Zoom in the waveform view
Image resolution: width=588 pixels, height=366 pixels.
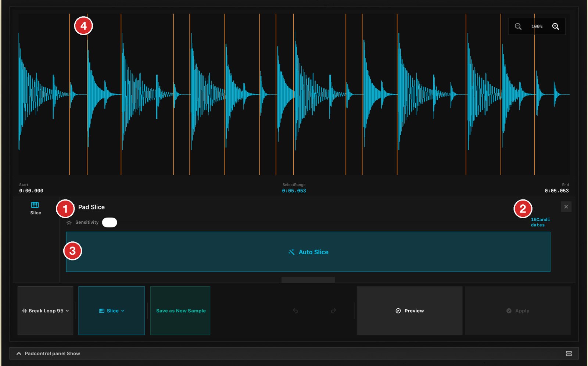(556, 26)
